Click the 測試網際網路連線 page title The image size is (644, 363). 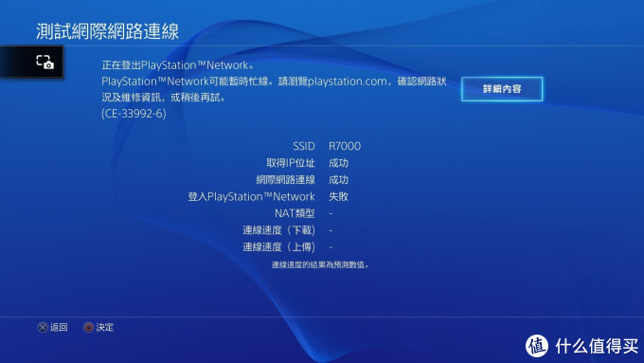pos(108,31)
